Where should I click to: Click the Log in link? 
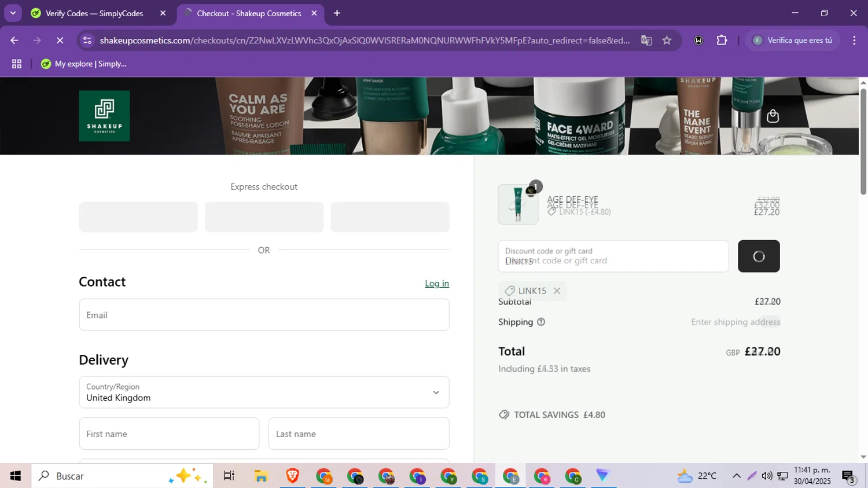[x=437, y=283]
